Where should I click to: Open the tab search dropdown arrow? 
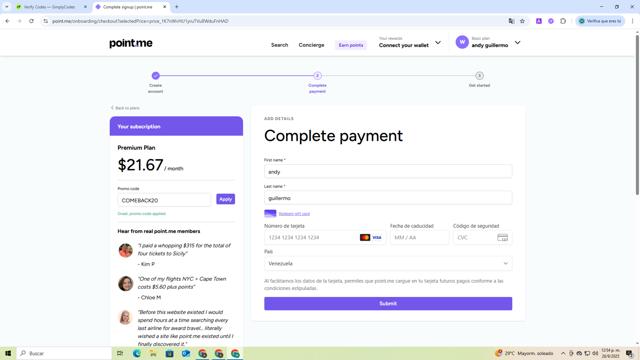click(7, 7)
